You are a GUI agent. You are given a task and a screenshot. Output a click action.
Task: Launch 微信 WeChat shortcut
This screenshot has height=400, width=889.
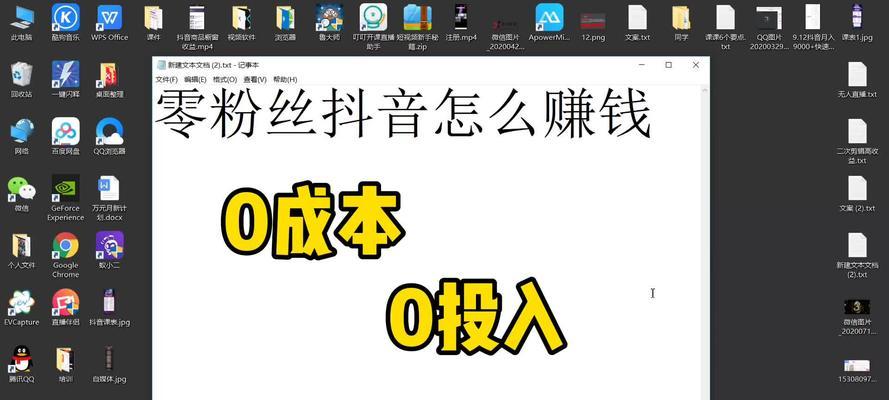[x=22, y=194]
